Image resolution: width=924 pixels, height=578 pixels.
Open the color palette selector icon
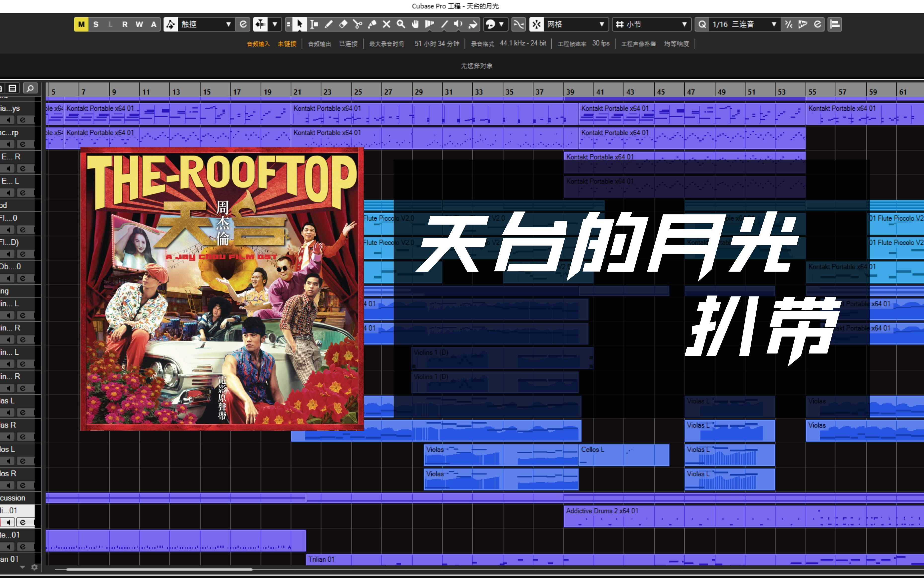pos(490,24)
